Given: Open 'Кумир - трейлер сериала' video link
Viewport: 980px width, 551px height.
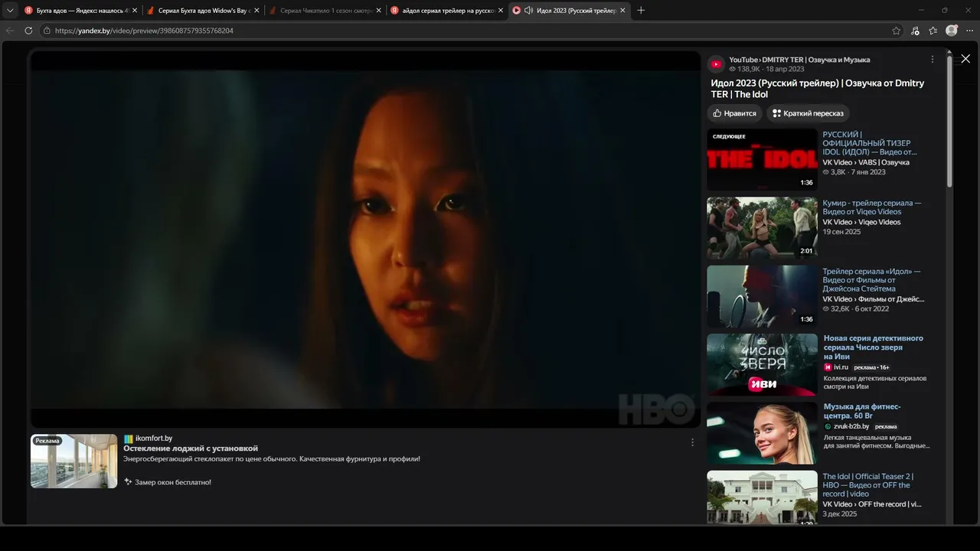Looking at the screenshot, I should 872,207.
